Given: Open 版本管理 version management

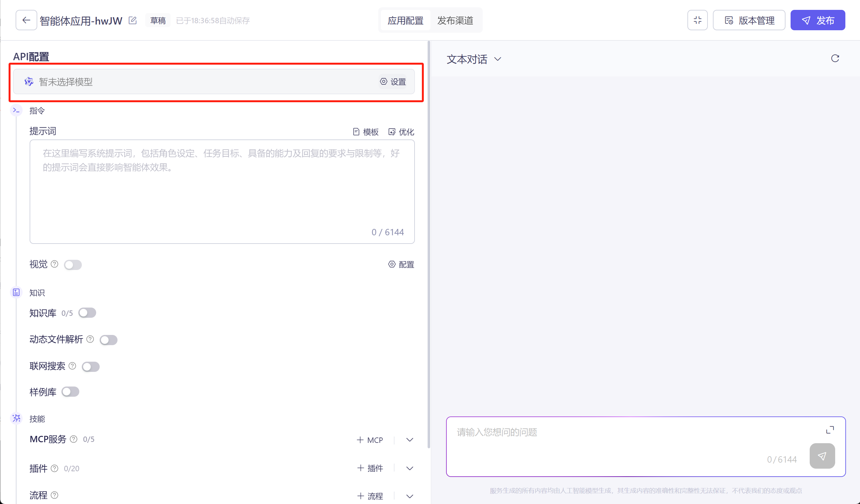Looking at the screenshot, I should click(749, 20).
